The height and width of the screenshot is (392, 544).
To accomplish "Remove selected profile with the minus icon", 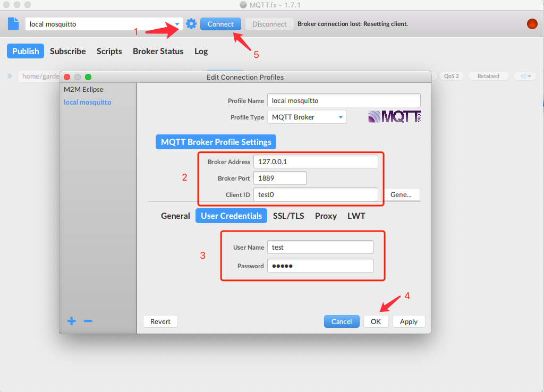I will pyautogui.click(x=87, y=321).
